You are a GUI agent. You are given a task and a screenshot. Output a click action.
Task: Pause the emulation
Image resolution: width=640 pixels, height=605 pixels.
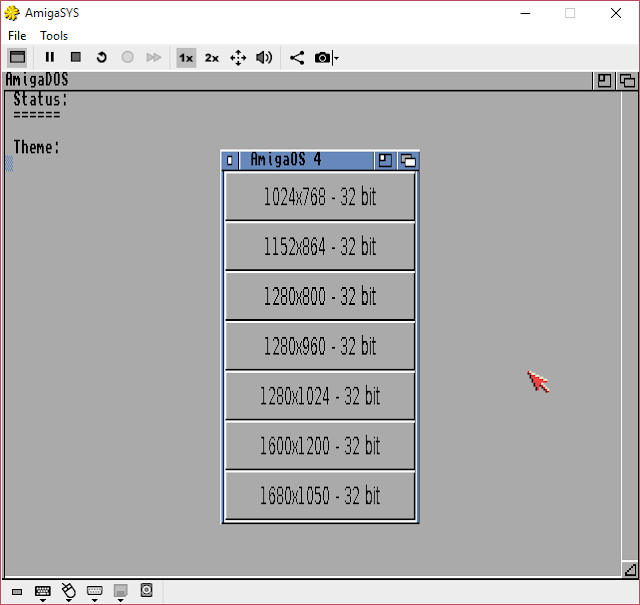tap(49, 58)
